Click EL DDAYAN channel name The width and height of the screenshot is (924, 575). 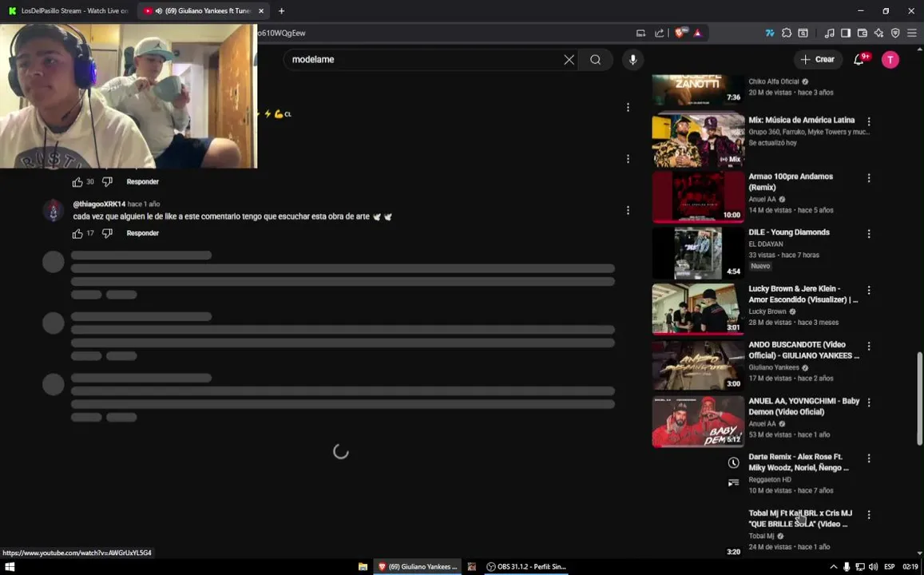click(766, 244)
